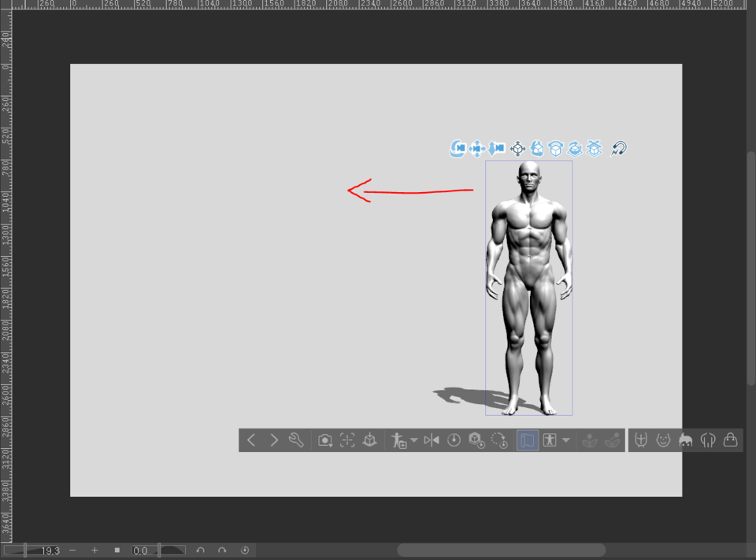The height and width of the screenshot is (560, 756).
Task: Select the move-object-along-ground manipulator icon
Action: coord(594,149)
